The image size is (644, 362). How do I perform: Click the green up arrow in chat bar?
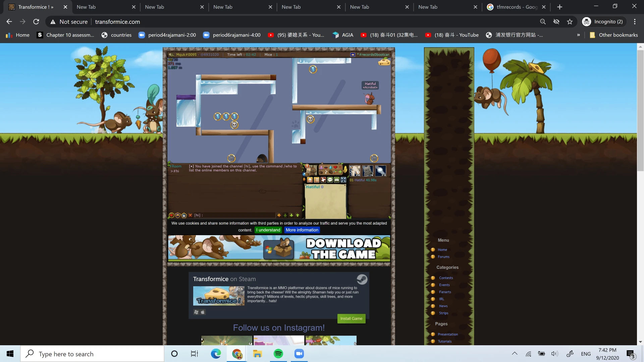[298, 215]
